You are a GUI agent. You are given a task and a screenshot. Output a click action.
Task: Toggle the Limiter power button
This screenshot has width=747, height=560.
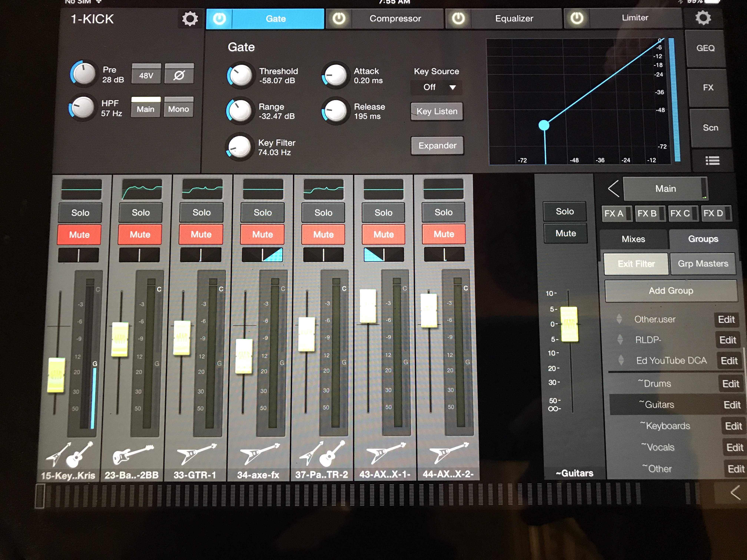coord(576,18)
